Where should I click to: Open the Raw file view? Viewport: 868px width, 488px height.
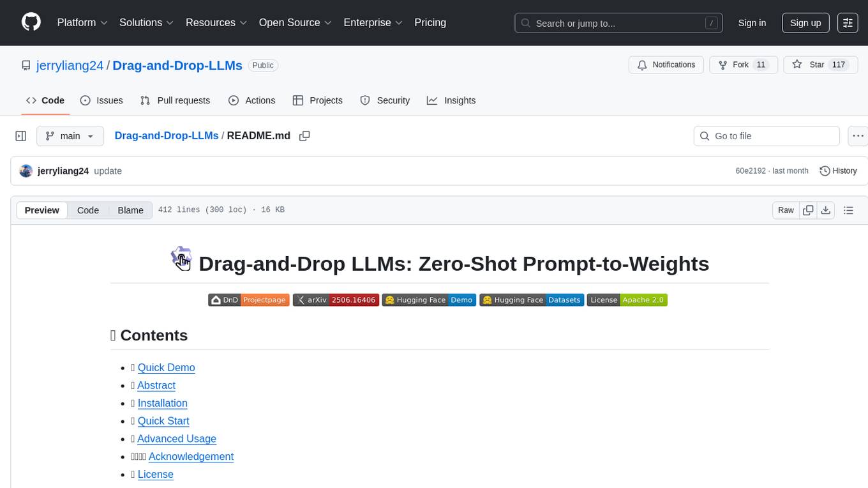point(786,210)
